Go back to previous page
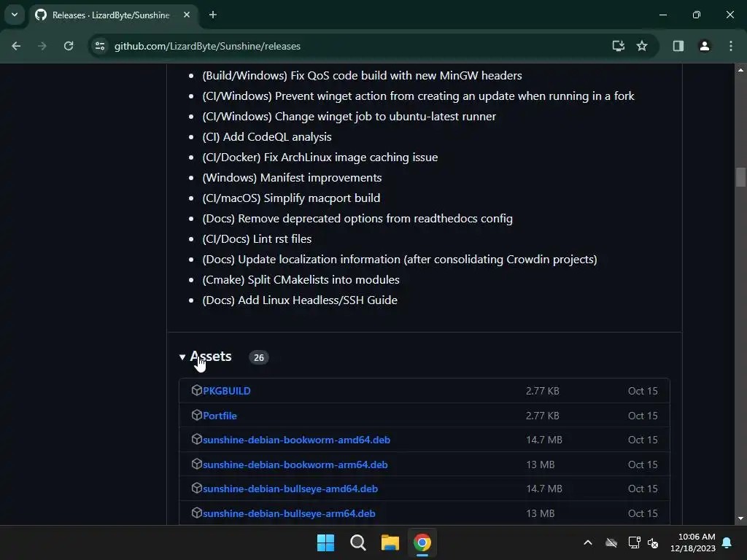The height and width of the screenshot is (560, 747). click(x=16, y=46)
